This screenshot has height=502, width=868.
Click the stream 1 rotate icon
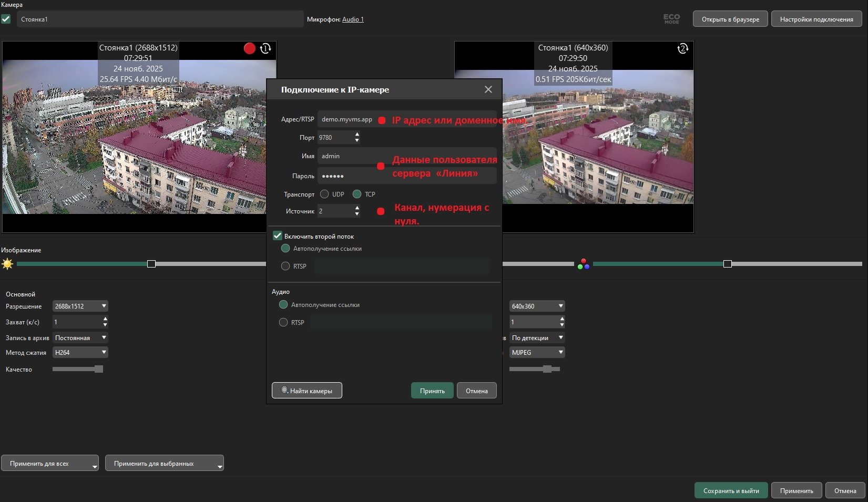(265, 48)
